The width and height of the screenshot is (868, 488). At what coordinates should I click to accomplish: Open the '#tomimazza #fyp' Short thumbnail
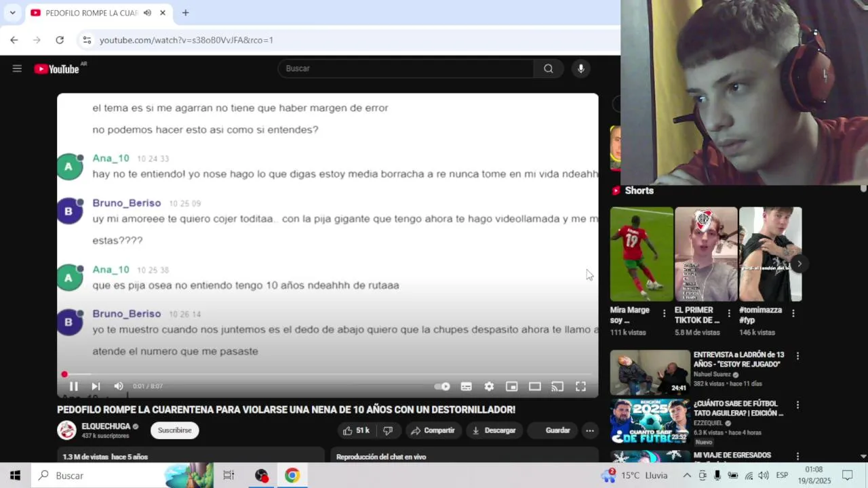(x=770, y=254)
